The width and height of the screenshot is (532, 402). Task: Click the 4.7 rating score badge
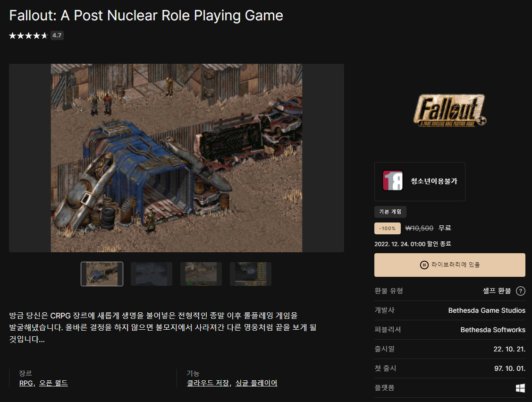pos(57,35)
